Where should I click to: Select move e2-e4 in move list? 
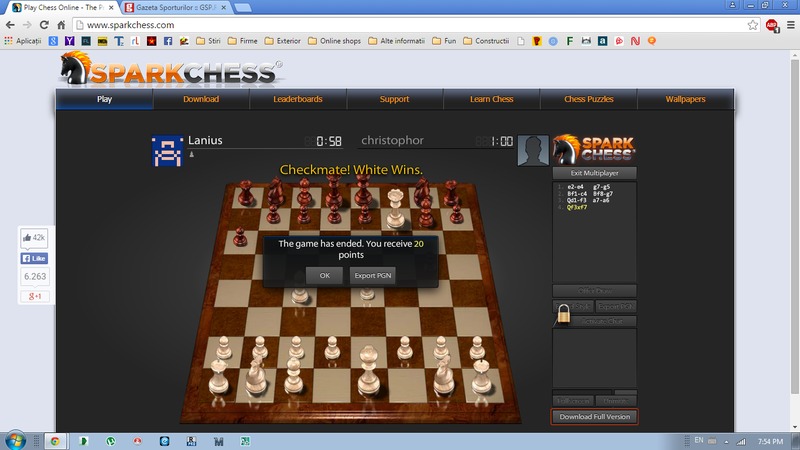pos(576,187)
